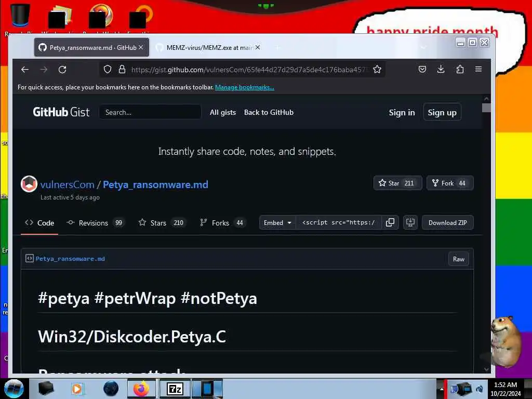Click the taskbar clock 1:52 AM

(x=505, y=389)
